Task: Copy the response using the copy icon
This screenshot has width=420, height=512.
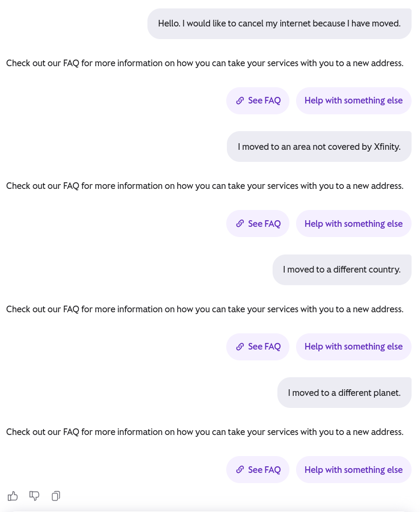Action: point(56,496)
